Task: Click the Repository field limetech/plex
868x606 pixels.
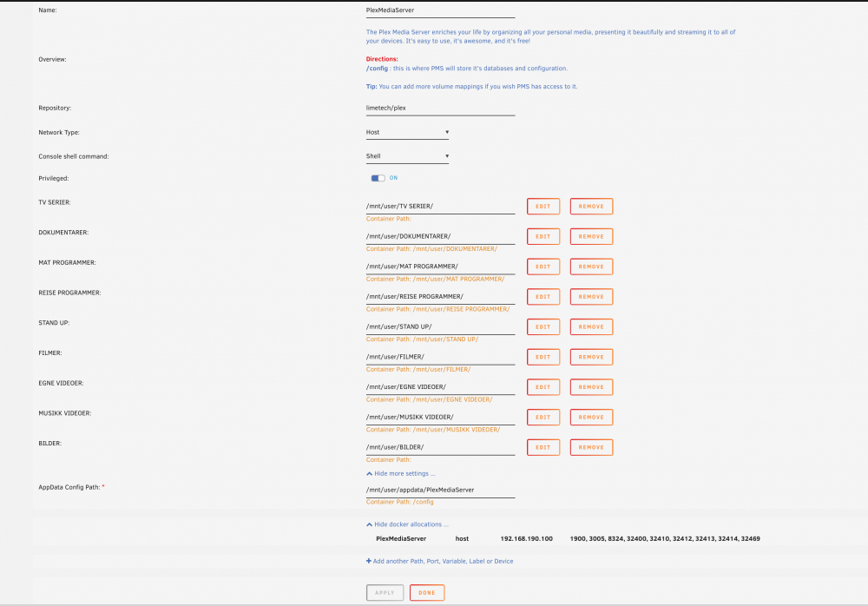Action: click(x=440, y=108)
